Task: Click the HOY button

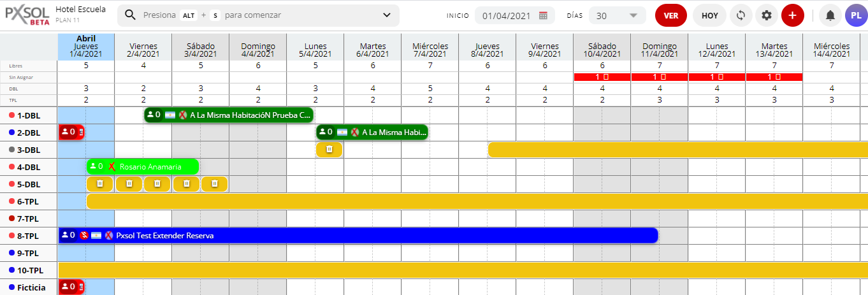Action: (x=709, y=15)
